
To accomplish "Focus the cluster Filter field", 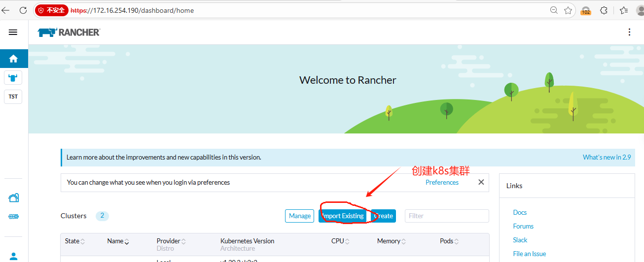I will point(447,216).
